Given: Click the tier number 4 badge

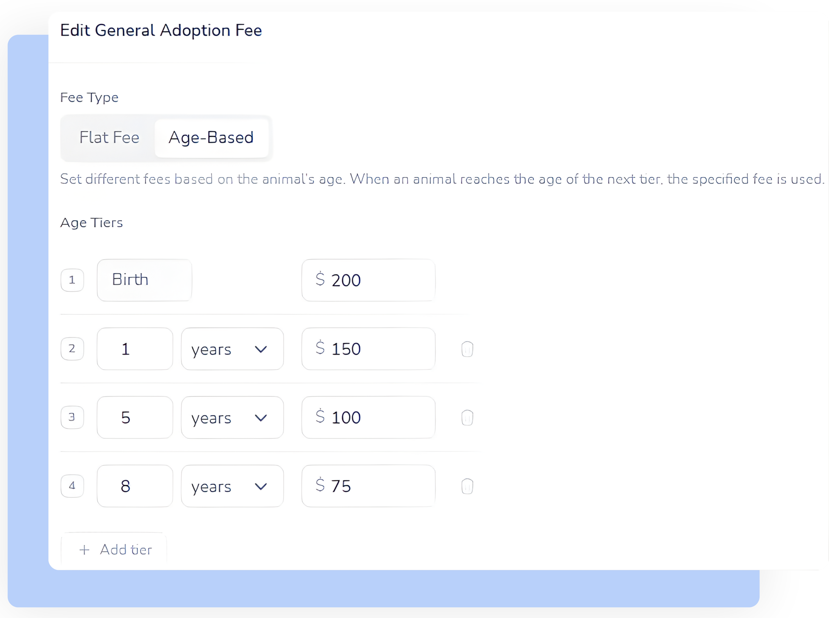Looking at the screenshot, I should [x=72, y=486].
